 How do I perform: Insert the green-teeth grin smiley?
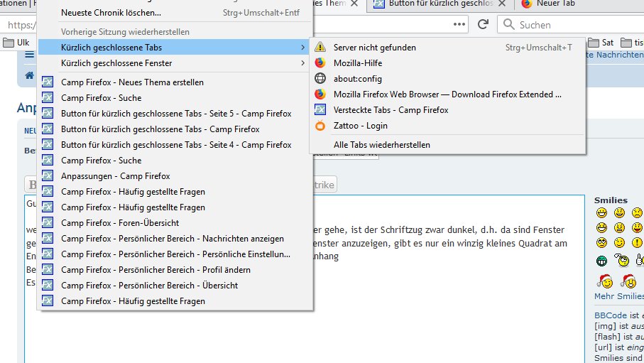[x=601, y=261]
